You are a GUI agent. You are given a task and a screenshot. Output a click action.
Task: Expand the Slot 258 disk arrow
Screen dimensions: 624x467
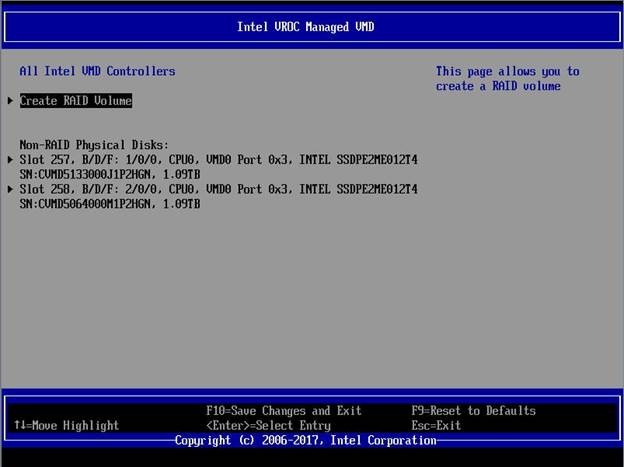[11, 189]
